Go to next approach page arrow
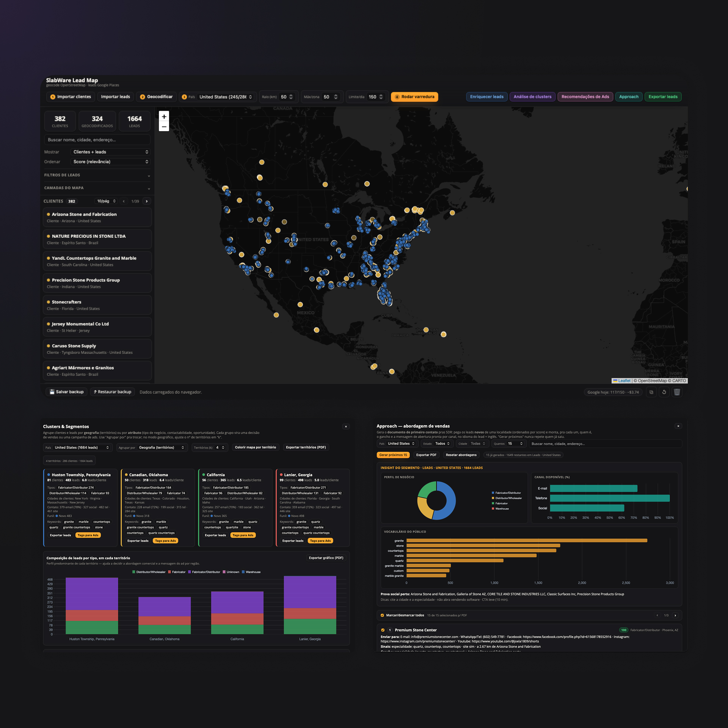The width and height of the screenshot is (728, 728). click(x=675, y=615)
